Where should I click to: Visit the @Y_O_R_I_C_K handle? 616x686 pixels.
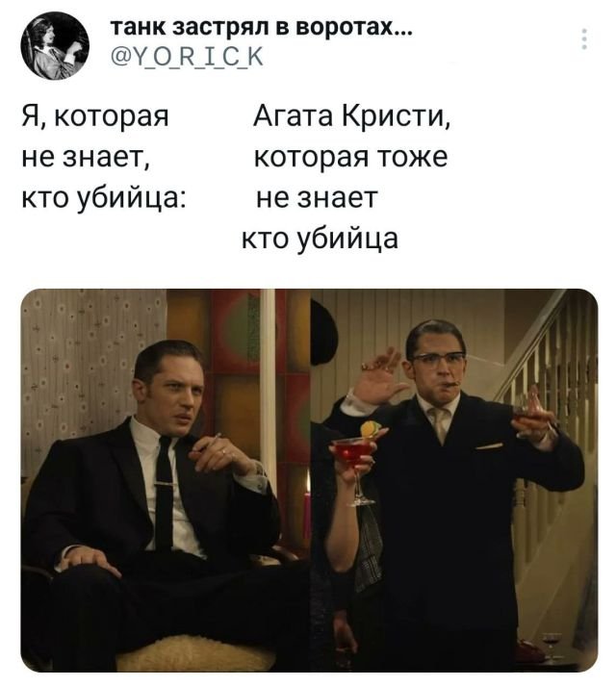click(x=187, y=57)
